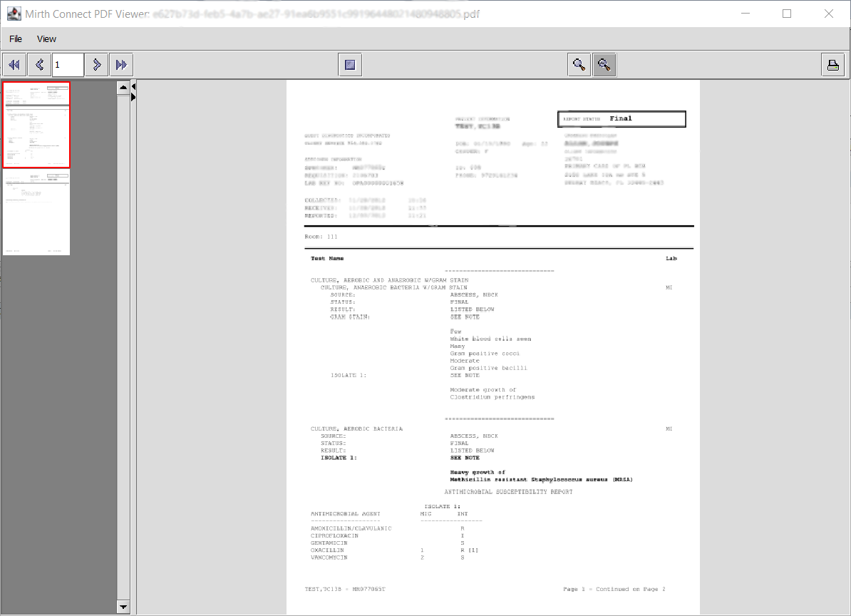The image size is (851, 616).
Task: Expand thumbnail pane with right divider arrow
Action: [x=133, y=96]
